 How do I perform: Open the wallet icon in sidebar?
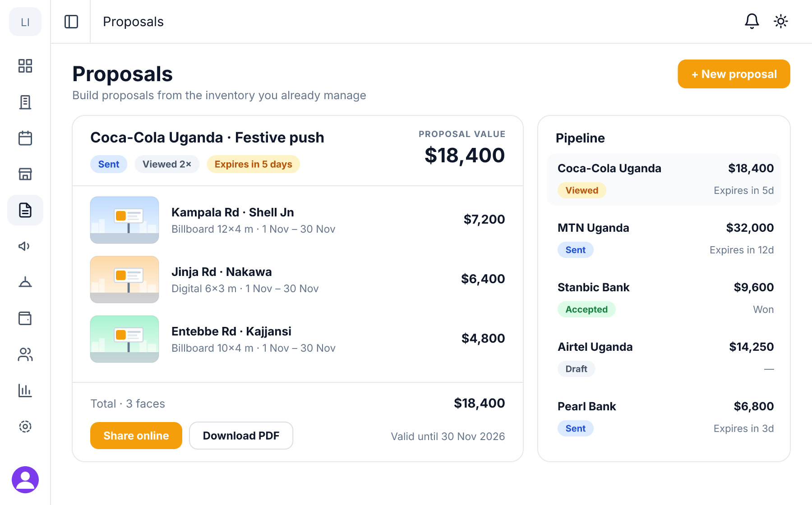(x=25, y=318)
